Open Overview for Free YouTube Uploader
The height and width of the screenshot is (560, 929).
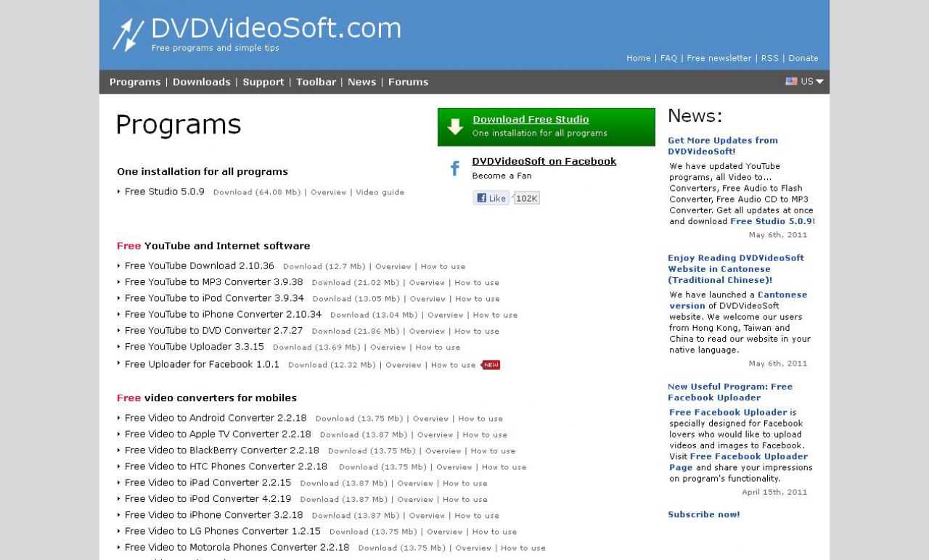point(388,347)
